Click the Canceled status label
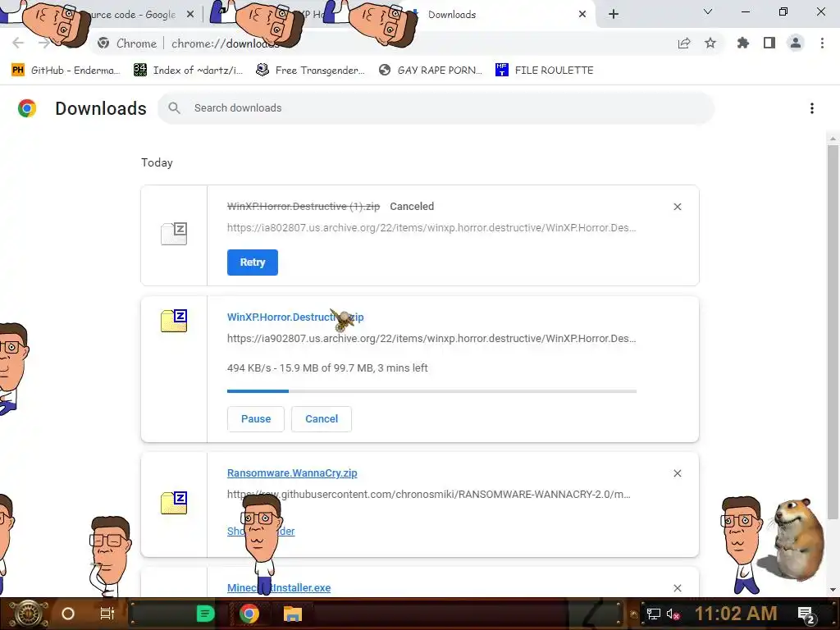The width and height of the screenshot is (840, 630). [412, 206]
